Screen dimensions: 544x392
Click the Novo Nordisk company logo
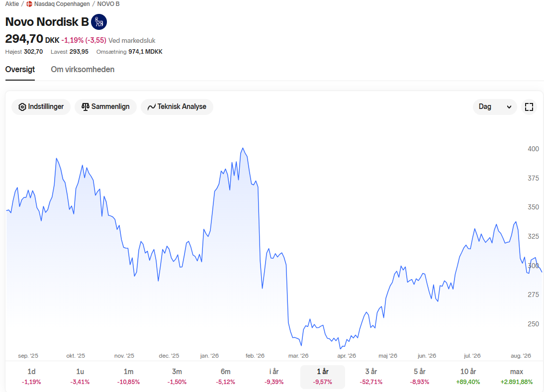99,22
